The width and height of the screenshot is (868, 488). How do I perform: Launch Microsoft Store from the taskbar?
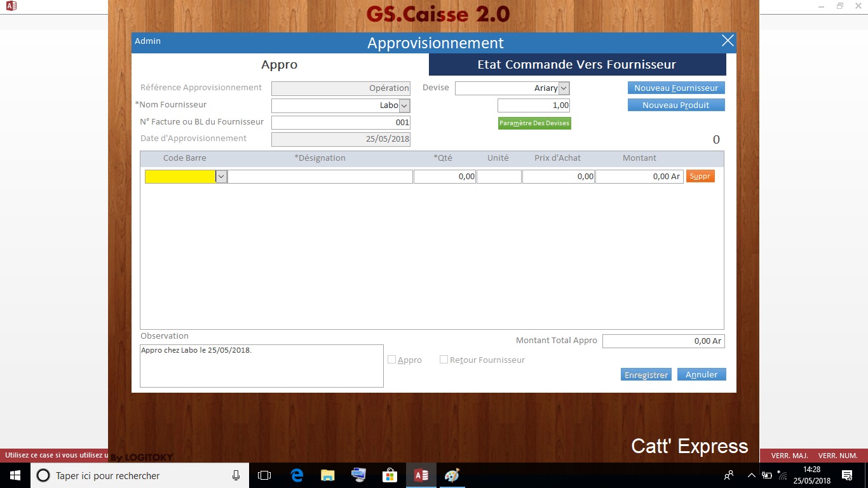[390, 475]
